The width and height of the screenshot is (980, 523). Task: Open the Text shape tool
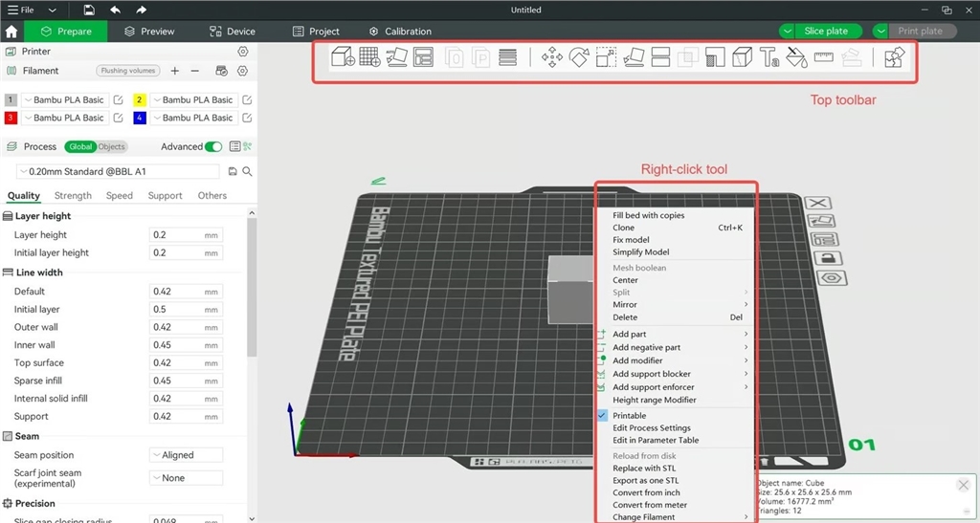pyautogui.click(x=769, y=58)
